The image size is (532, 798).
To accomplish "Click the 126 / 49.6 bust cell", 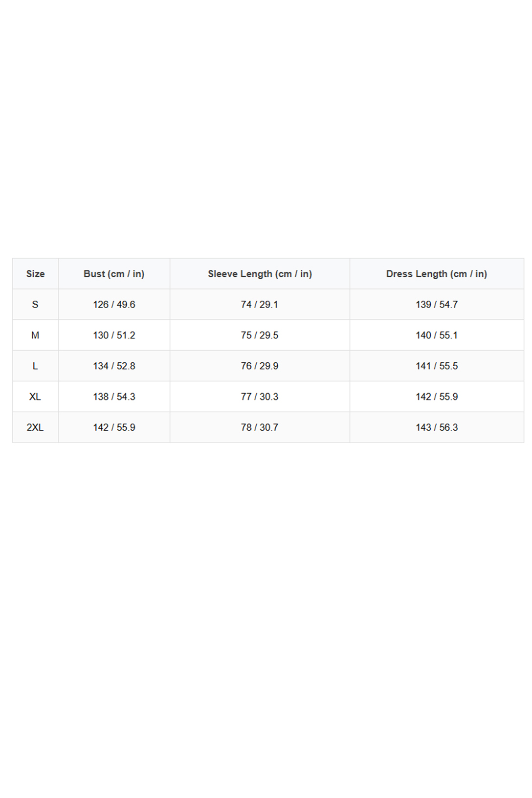I will click(114, 305).
